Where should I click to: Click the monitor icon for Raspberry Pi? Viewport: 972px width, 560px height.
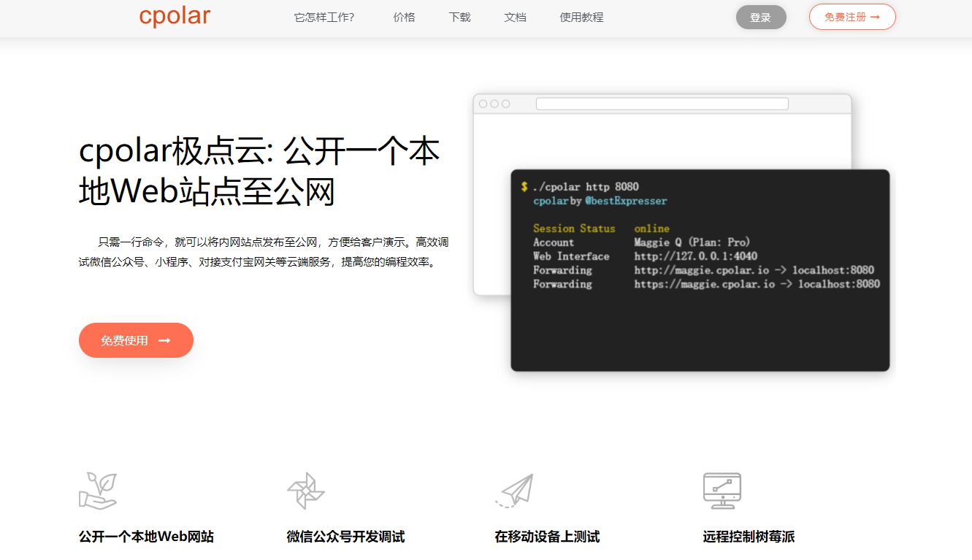[722, 491]
